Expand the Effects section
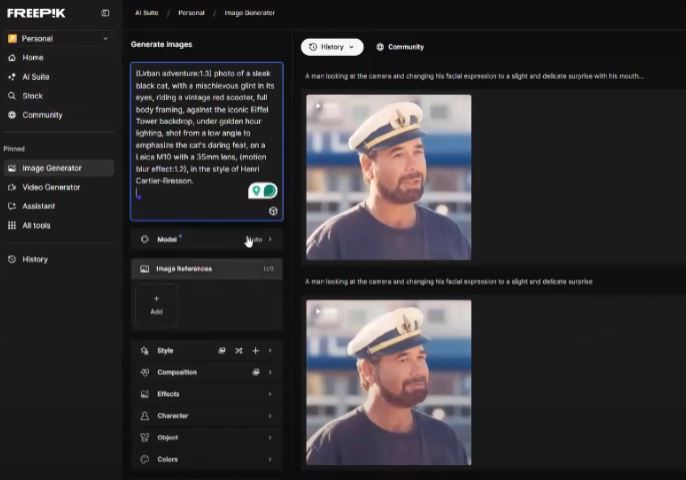Viewport: 686px width, 480px height. click(206, 394)
